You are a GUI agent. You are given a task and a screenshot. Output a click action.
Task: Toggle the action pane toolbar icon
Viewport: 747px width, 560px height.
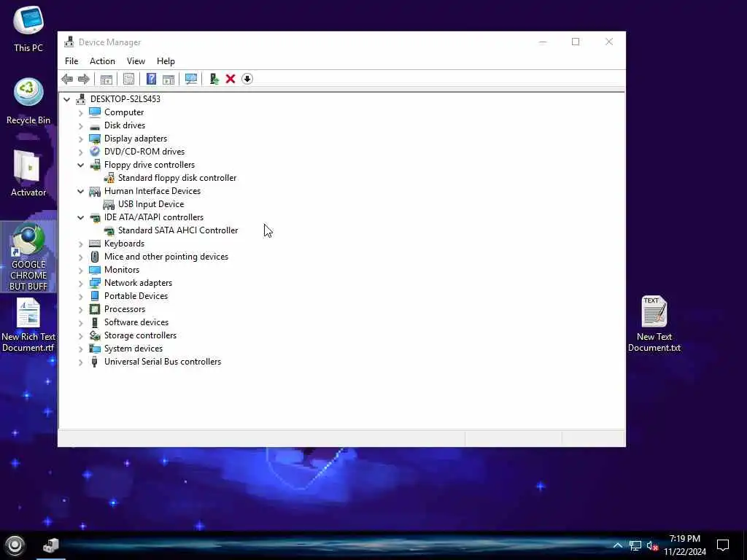169,79
